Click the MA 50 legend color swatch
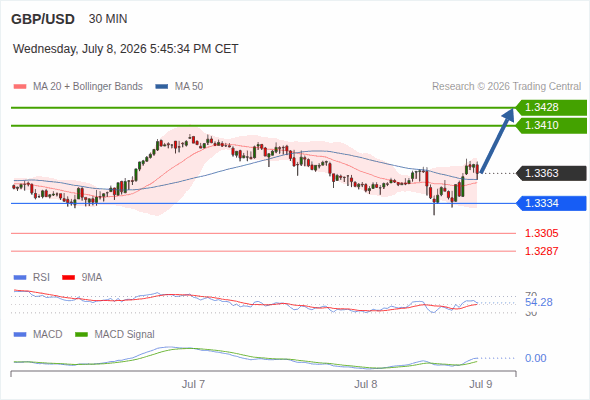This screenshot has height=400, width=590. pos(162,87)
